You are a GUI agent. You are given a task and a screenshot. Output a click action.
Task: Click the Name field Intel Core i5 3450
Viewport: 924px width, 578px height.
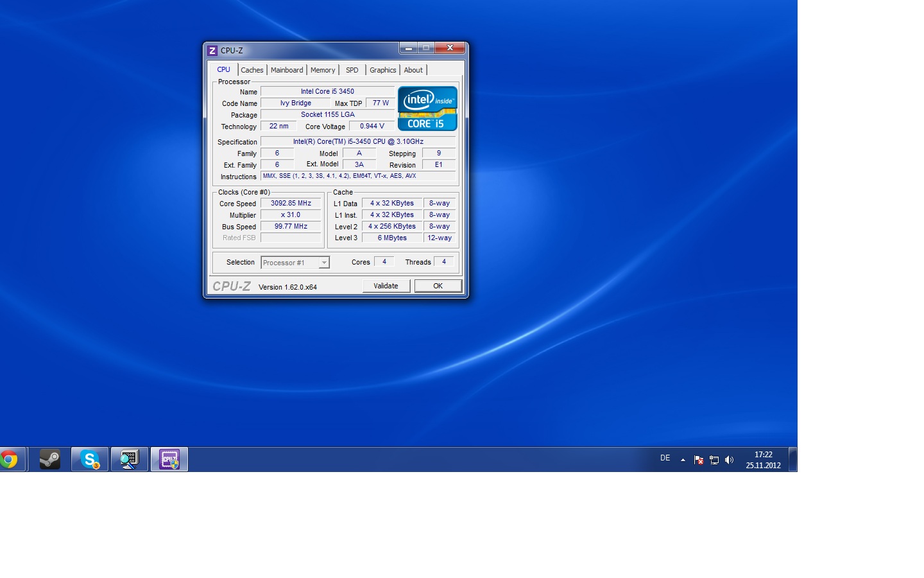[327, 92]
